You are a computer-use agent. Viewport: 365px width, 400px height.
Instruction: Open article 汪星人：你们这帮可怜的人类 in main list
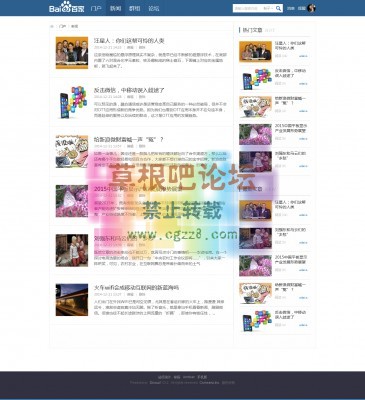[x=129, y=41]
